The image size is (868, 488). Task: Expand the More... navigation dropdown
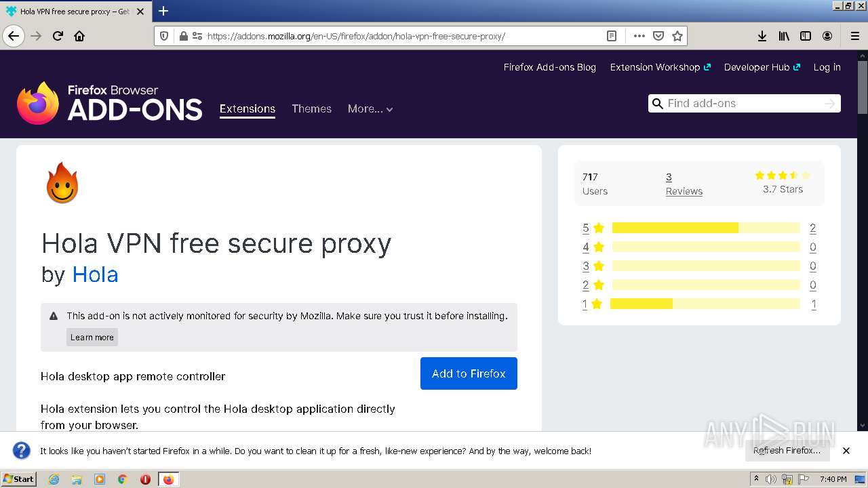click(x=370, y=109)
